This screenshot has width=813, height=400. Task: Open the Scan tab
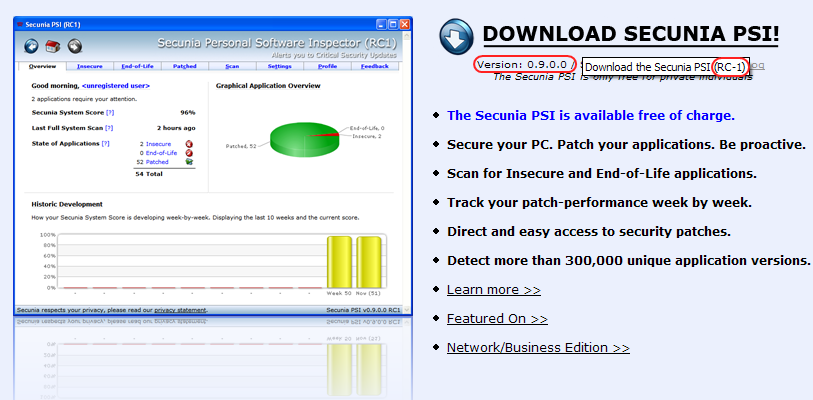232,66
